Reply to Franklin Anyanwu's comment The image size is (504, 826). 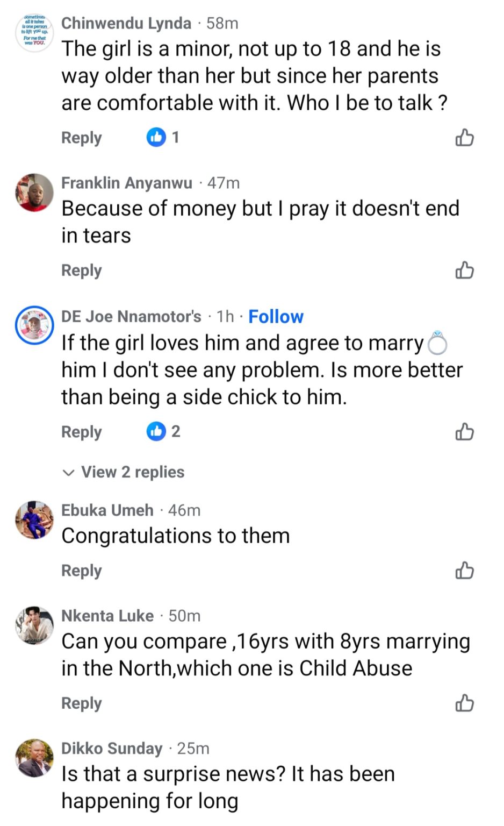[x=81, y=270]
